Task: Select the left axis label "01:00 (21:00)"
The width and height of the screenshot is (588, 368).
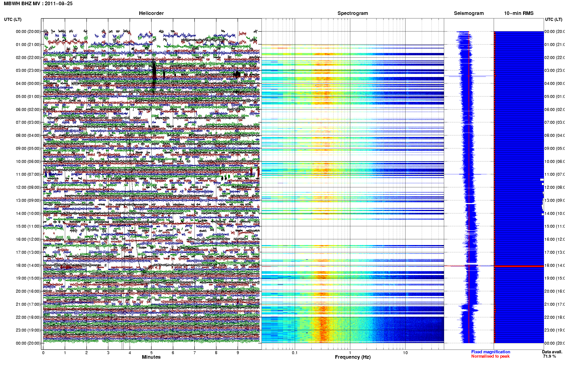Action: click(x=28, y=44)
